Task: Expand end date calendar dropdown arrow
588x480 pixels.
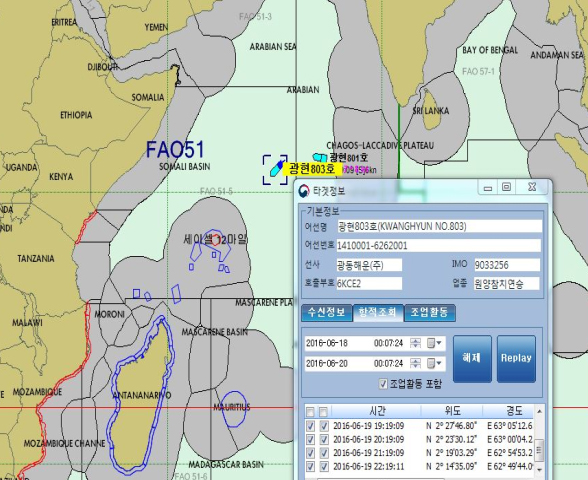Action: [x=439, y=363]
